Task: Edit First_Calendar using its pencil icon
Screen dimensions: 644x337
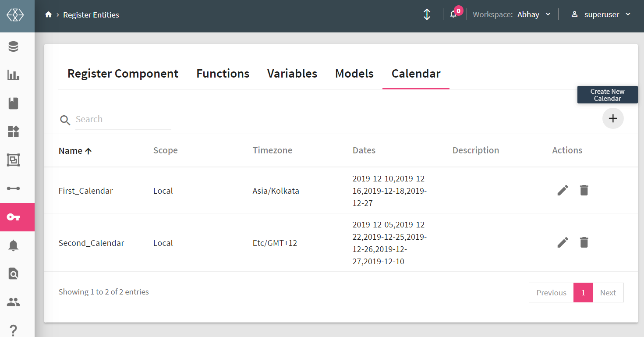Action: (x=563, y=190)
